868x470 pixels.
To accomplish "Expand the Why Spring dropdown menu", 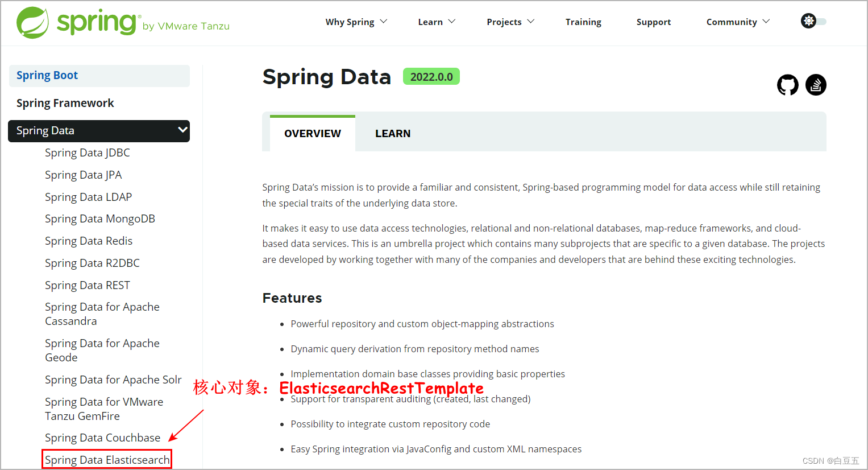I will pyautogui.click(x=356, y=22).
